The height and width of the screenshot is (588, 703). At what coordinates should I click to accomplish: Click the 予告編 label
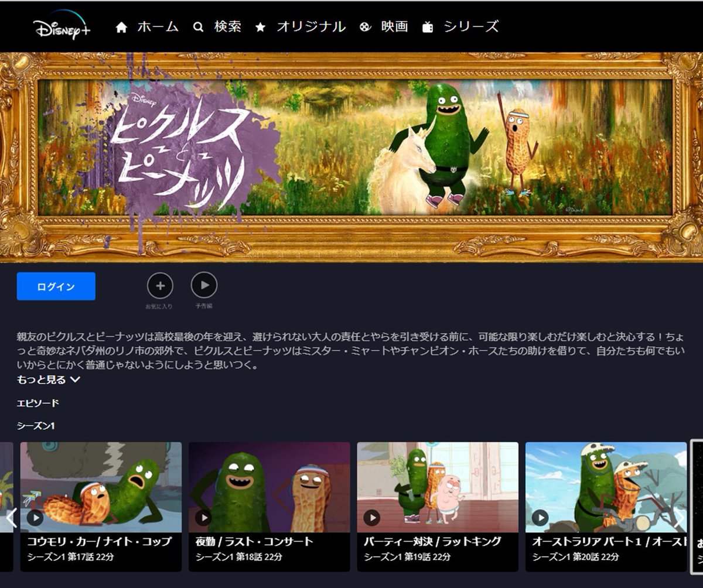[x=204, y=306]
